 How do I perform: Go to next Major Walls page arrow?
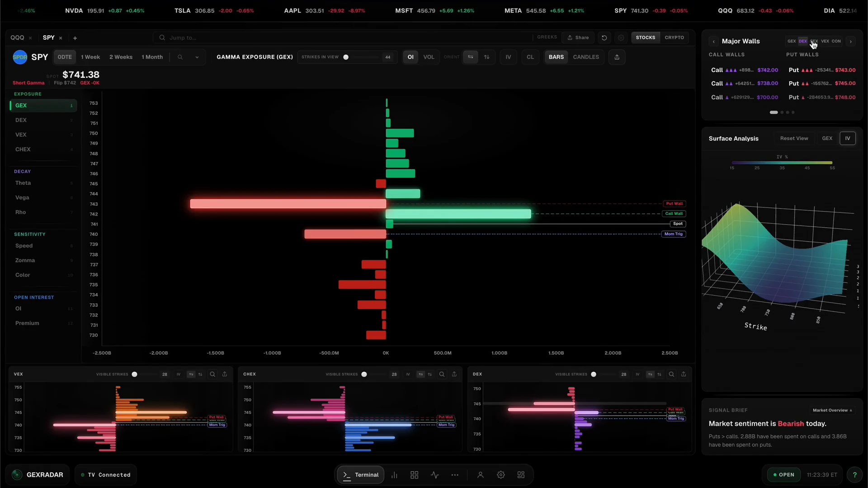coord(850,41)
